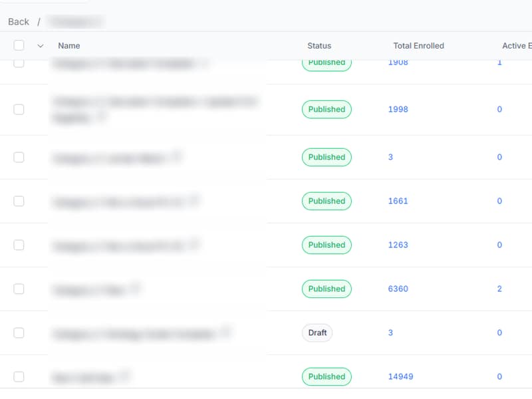
Task: Click the Status column header
Action: tap(319, 46)
